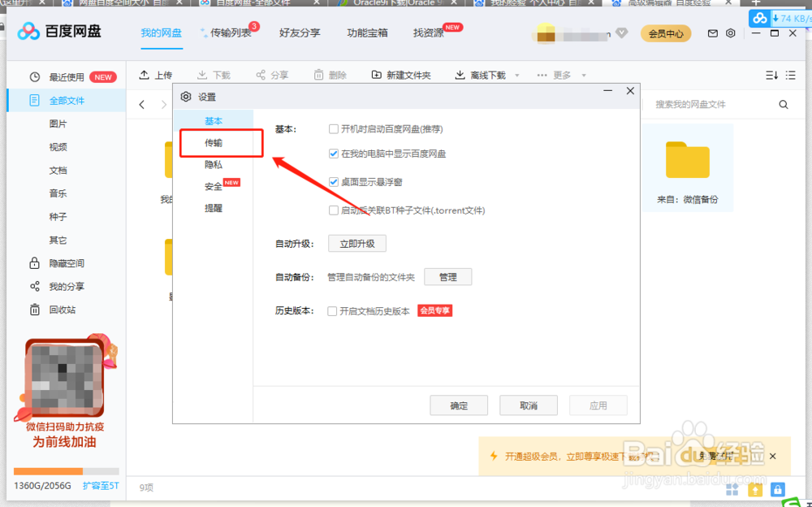812x507 pixels.
Task: Click the storage usage progress bar
Action: [x=67, y=471]
